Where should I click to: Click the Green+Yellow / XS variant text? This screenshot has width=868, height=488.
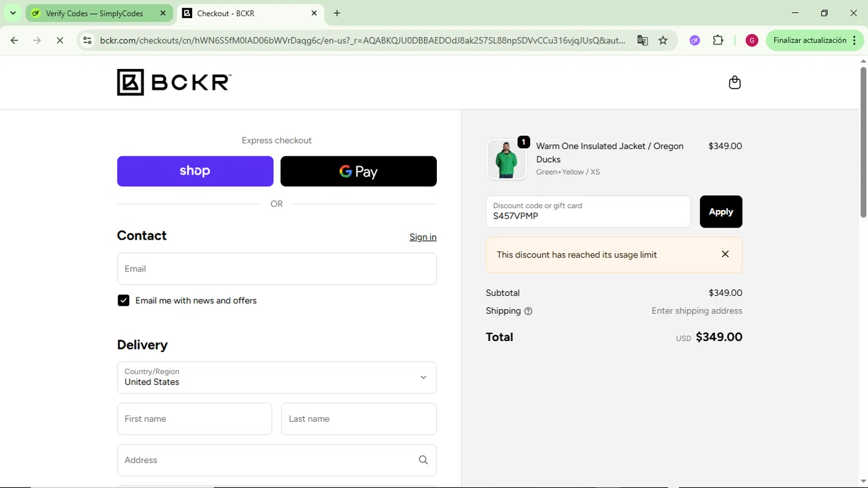[568, 172]
